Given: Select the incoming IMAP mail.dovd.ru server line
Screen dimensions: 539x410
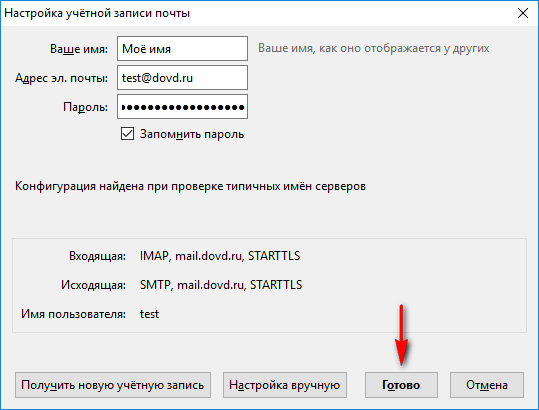Looking at the screenshot, I should point(220,256).
